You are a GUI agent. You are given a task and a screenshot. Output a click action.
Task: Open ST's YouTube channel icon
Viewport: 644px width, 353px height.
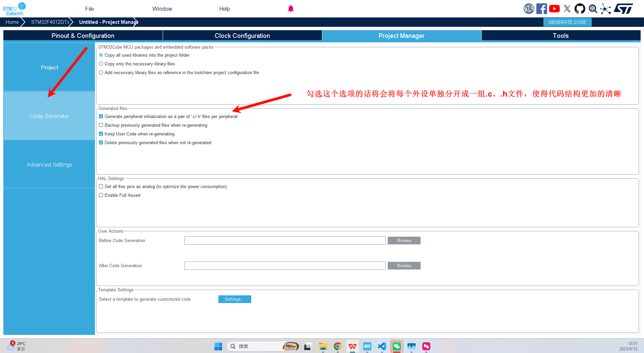[554, 9]
